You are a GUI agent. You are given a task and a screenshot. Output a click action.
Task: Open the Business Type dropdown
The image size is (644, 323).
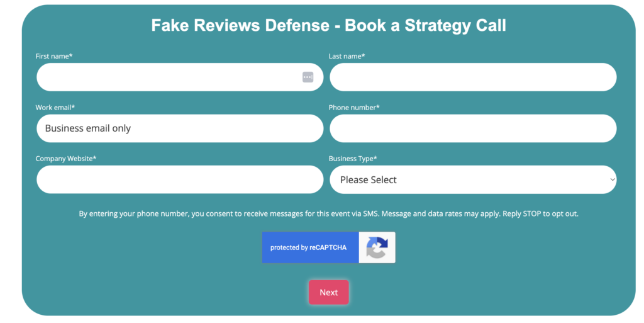coord(472,179)
